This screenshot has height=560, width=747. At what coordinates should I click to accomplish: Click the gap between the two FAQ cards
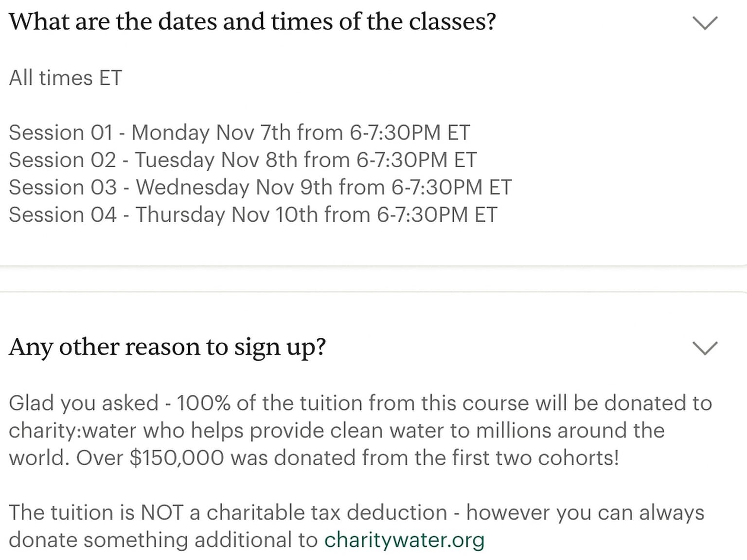(373, 279)
